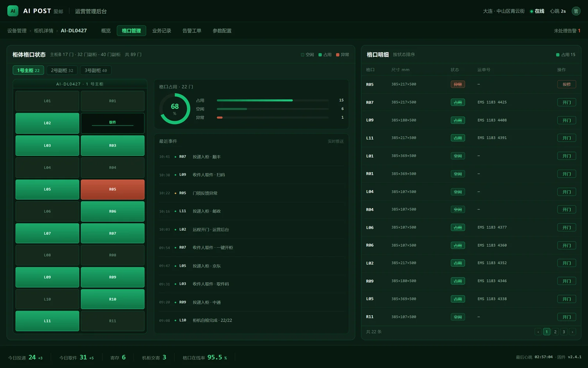This screenshot has height=368, width=588.
Task: Click the 状态 column header
Action: [x=455, y=70]
